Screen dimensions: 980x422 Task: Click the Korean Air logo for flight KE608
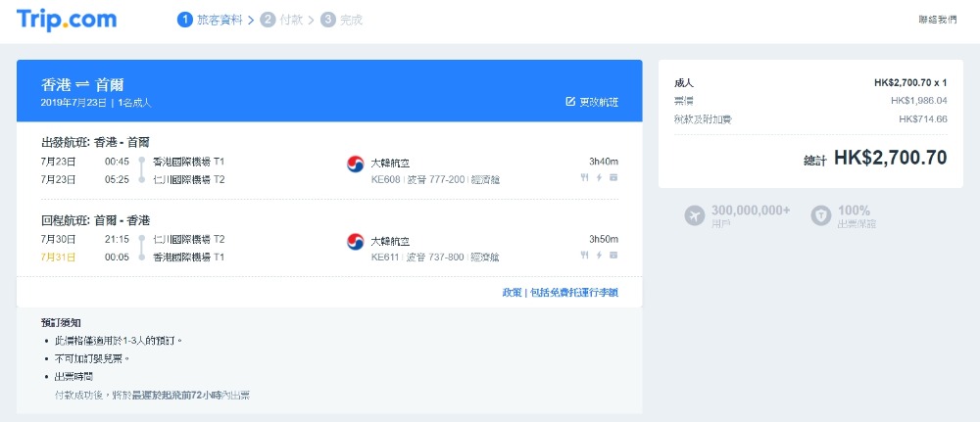pos(355,164)
